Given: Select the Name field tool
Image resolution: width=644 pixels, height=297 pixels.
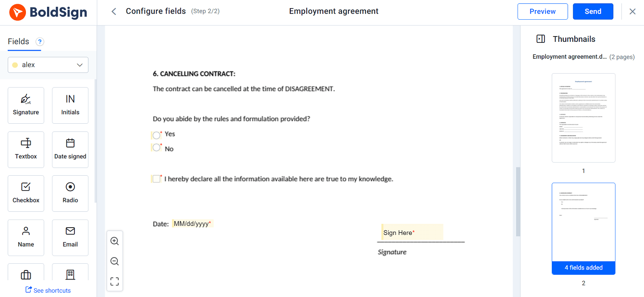Looking at the screenshot, I should [x=26, y=237].
